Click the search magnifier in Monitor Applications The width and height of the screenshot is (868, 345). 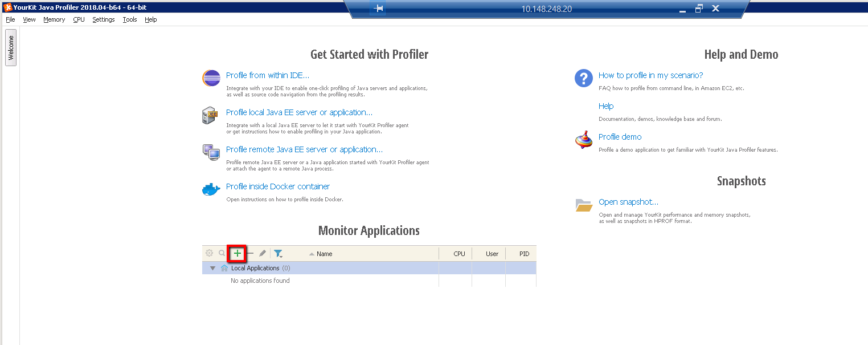[x=222, y=253]
